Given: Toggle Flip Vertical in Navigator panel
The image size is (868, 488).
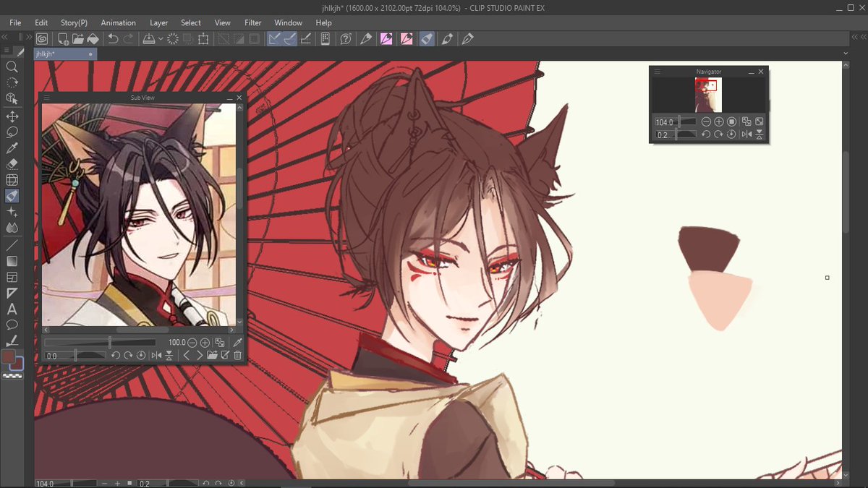Looking at the screenshot, I should [x=759, y=134].
